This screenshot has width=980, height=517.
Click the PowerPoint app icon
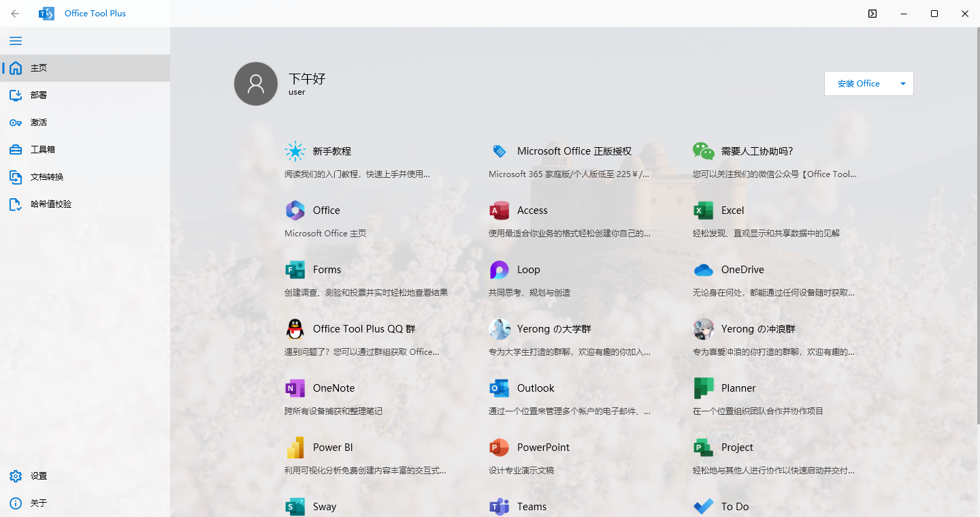coord(499,448)
